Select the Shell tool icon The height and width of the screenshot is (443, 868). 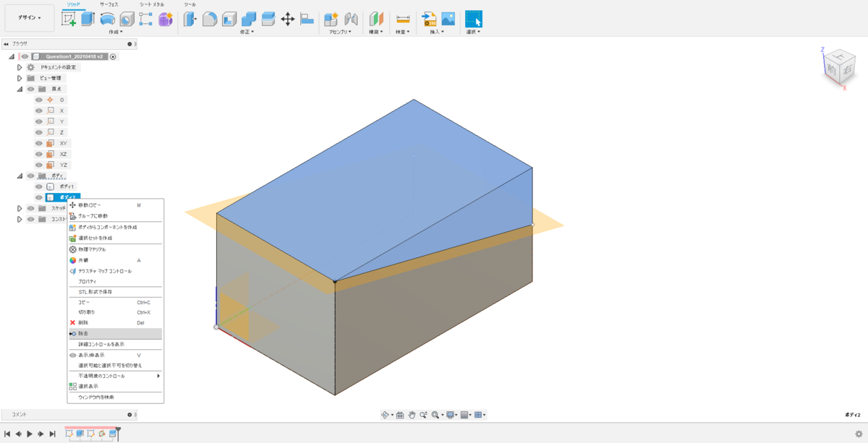[229, 20]
